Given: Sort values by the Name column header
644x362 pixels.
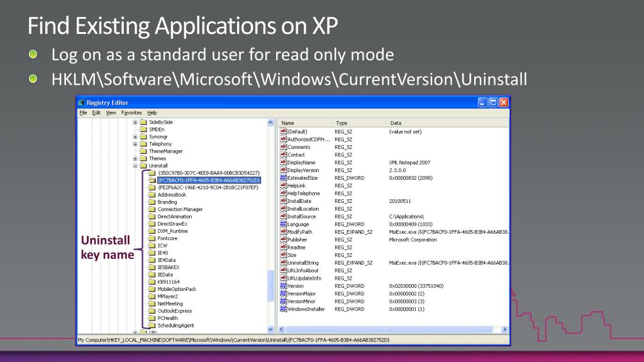Looking at the screenshot, I should tap(305, 123).
